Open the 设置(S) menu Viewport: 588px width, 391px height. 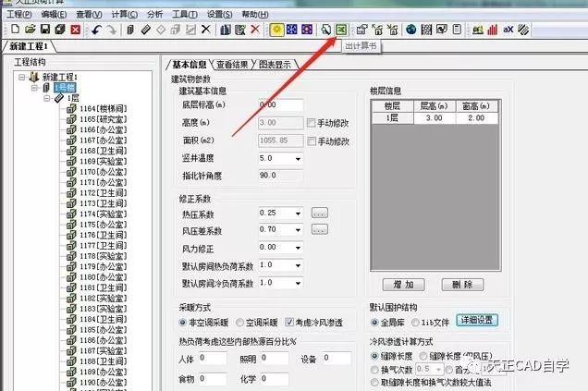[x=219, y=14]
